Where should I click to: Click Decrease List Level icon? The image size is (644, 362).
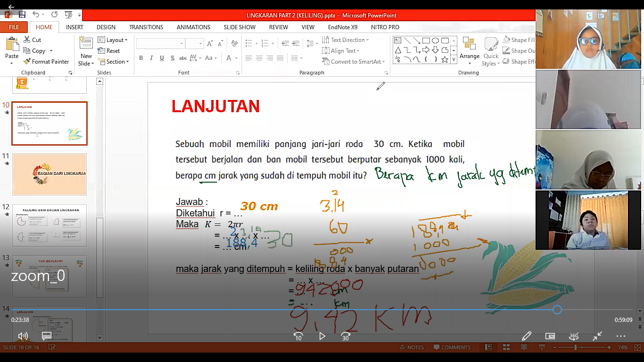pos(285,43)
